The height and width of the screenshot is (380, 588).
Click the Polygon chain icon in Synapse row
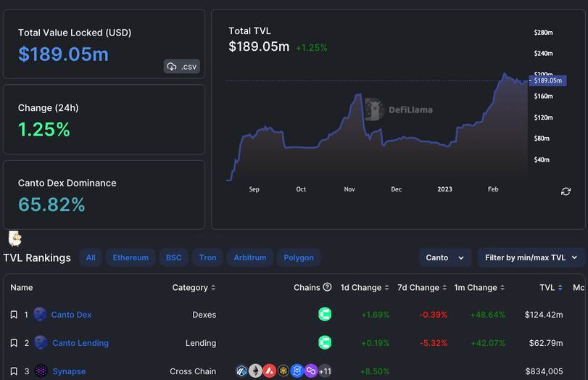click(x=311, y=371)
